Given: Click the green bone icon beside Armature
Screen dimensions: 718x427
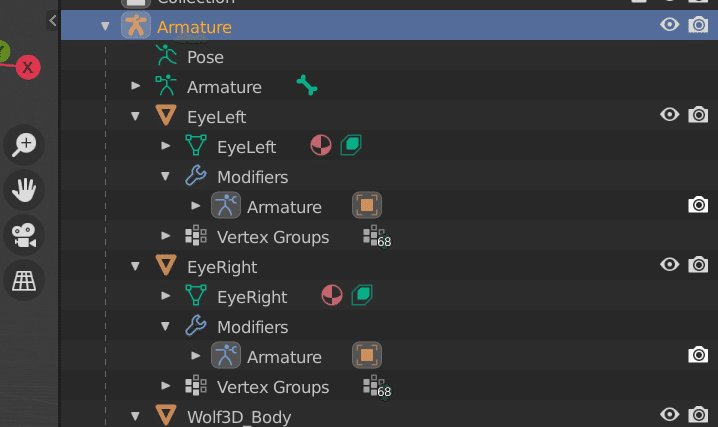Looking at the screenshot, I should click(x=307, y=87).
